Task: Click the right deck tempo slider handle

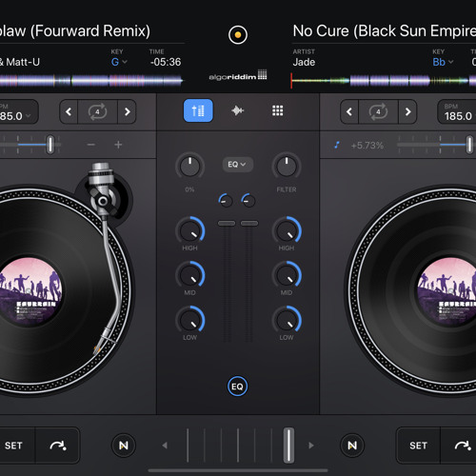Action: 469,145
